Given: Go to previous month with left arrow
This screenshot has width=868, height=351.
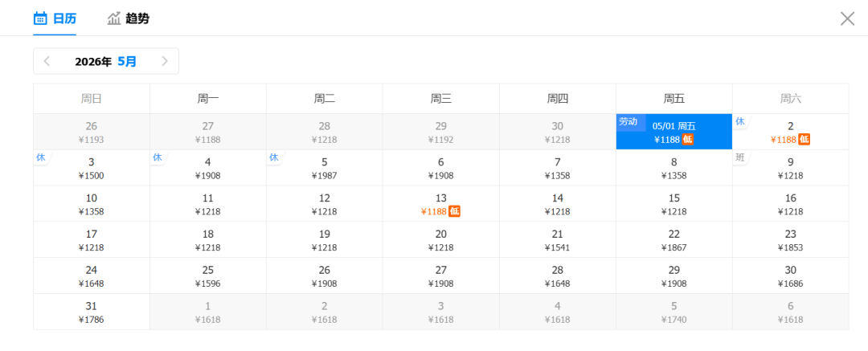Looking at the screenshot, I should click(47, 61).
